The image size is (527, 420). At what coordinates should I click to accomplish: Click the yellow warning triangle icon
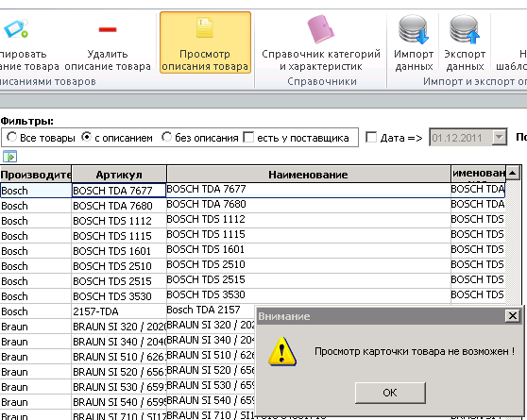[282, 351]
